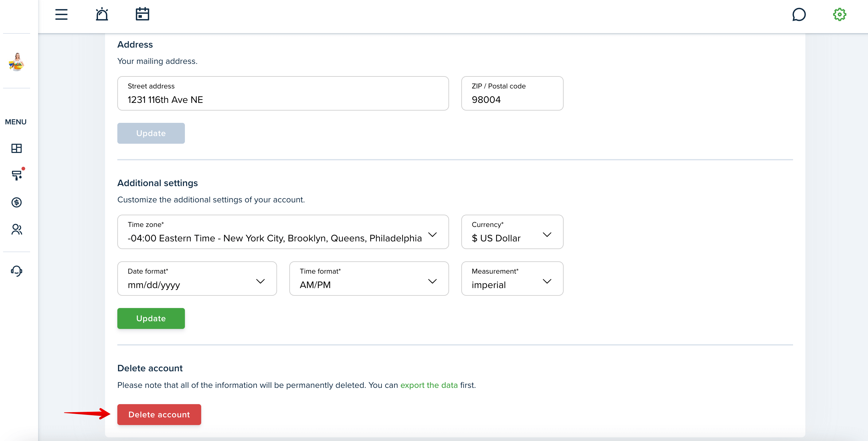This screenshot has height=441, width=868.
Task: Open the Date format dropdown
Action: (197, 279)
